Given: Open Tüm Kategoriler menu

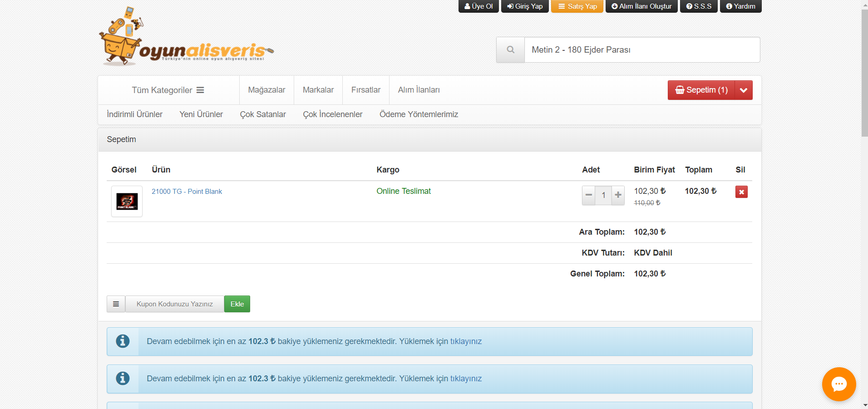Looking at the screenshot, I should point(168,90).
